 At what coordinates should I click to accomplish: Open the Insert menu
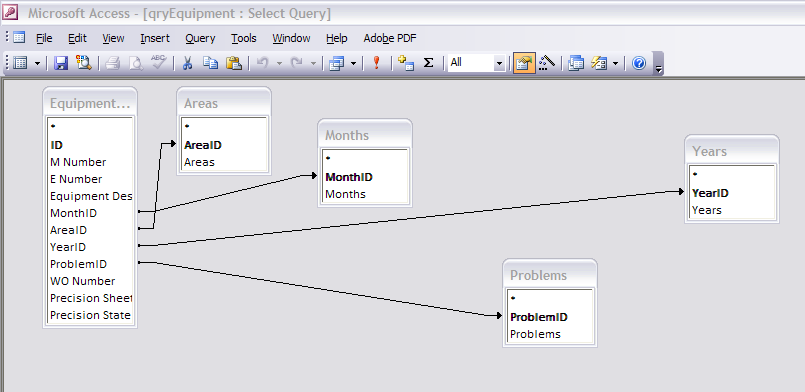tap(155, 38)
